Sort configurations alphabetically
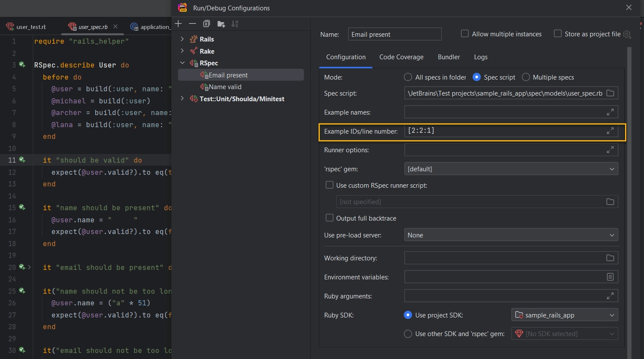 235,24
